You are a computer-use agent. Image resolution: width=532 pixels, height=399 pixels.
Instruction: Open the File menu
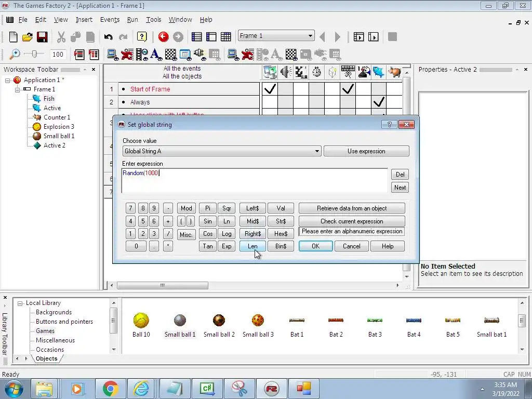[23, 20]
